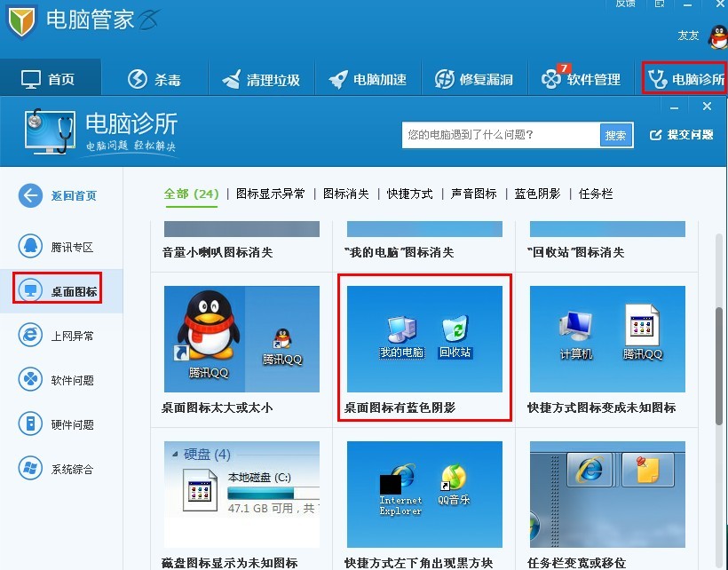Open the 磁盘图标显示为未知图标 thumbnail
728x570 pixels.
[x=241, y=495]
